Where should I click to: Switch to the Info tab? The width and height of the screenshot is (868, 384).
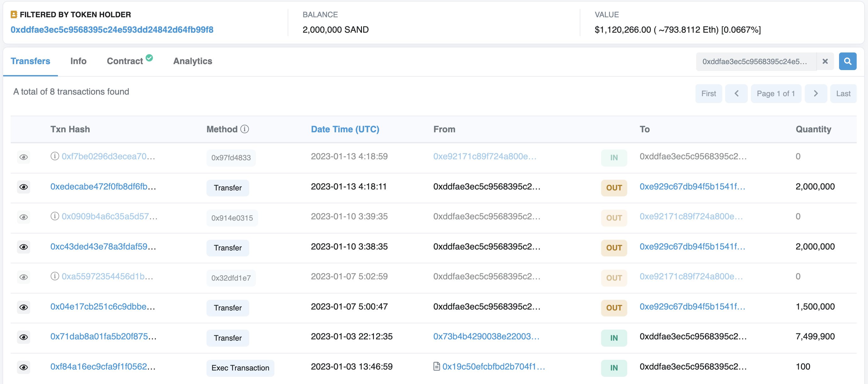coord(78,61)
